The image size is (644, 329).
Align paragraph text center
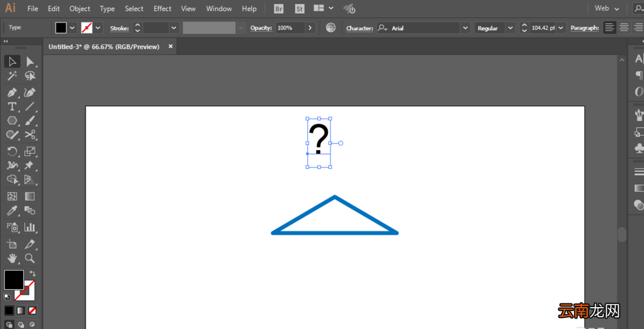pos(624,28)
